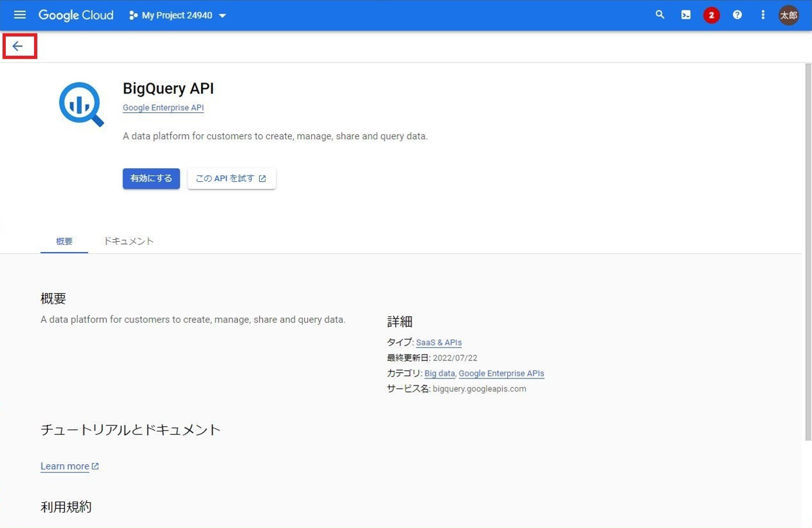Click the Google Cloud logo
The height and width of the screenshot is (528, 812).
[76, 15]
